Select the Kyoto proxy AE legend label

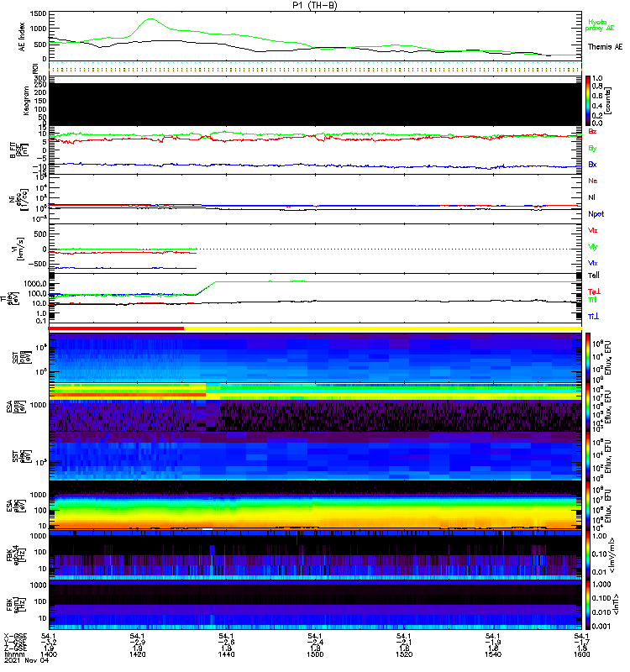(x=599, y=25)
